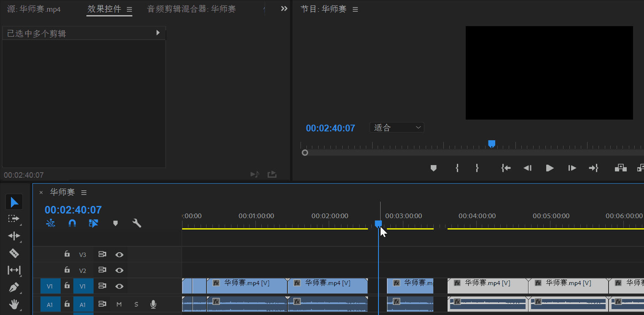The image size is (644, 315).
Task: Toggle Snap in the timeline
Action: click(72, 223)
